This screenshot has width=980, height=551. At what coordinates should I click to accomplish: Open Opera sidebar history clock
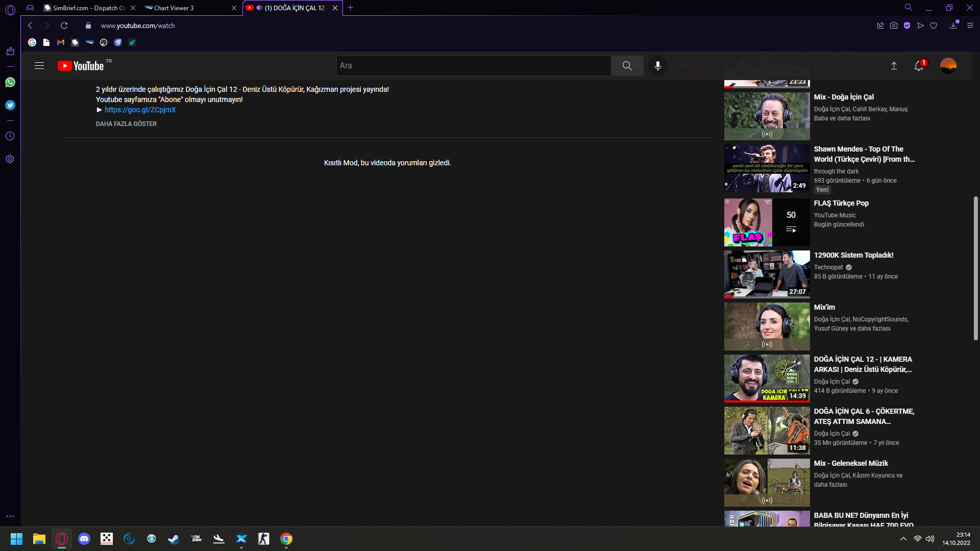10,136
